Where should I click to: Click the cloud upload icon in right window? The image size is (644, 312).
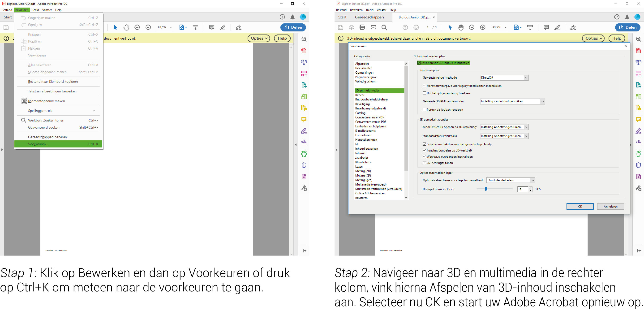pyautogui.click(x=352, y=27)
